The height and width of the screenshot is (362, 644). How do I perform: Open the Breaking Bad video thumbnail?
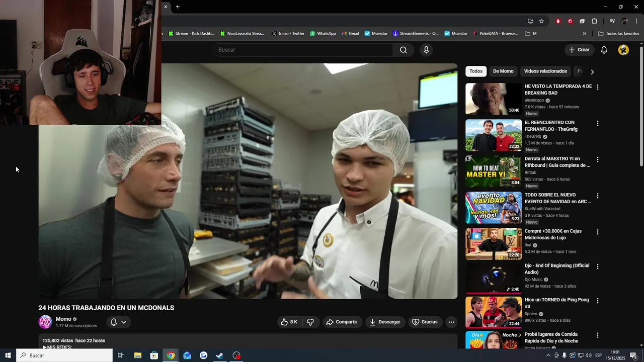(x=494, y=99)
